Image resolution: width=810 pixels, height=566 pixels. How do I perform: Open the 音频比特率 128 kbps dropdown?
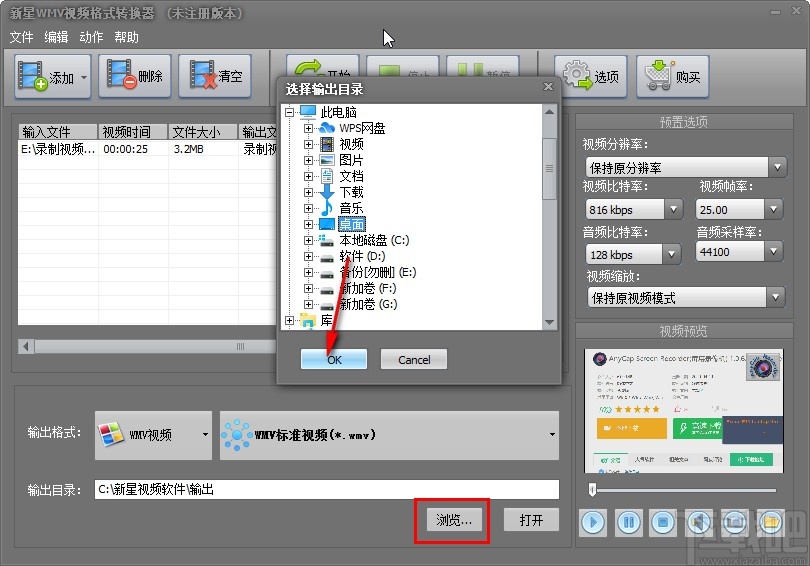coord(671,254)
